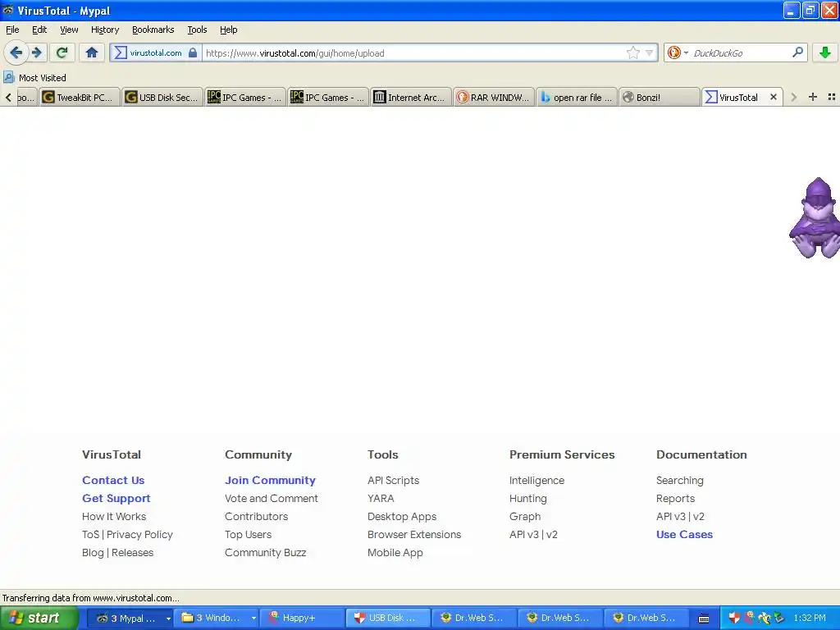Switch to the Happy+ taskbar window
The width and height of the screenshot is (840, 630).
[x=303, y=618]
